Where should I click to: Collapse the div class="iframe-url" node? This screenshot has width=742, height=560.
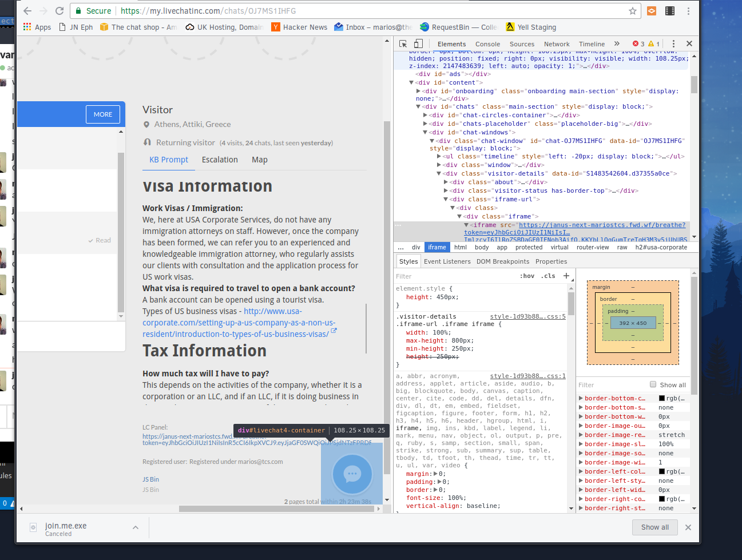(x=446, y=200)
